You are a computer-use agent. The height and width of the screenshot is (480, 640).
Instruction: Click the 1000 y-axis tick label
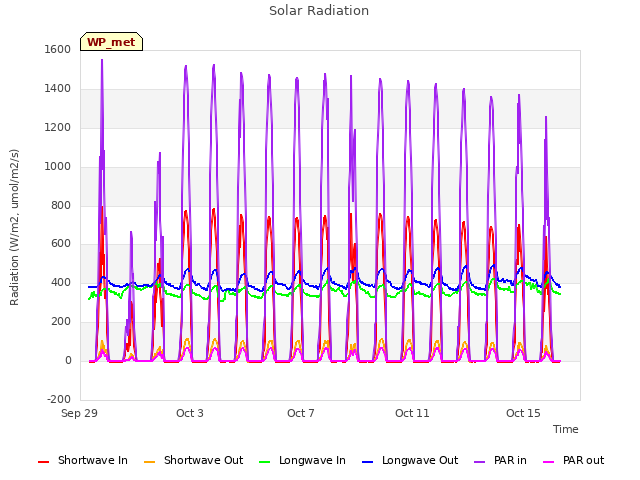click(58, 167)
